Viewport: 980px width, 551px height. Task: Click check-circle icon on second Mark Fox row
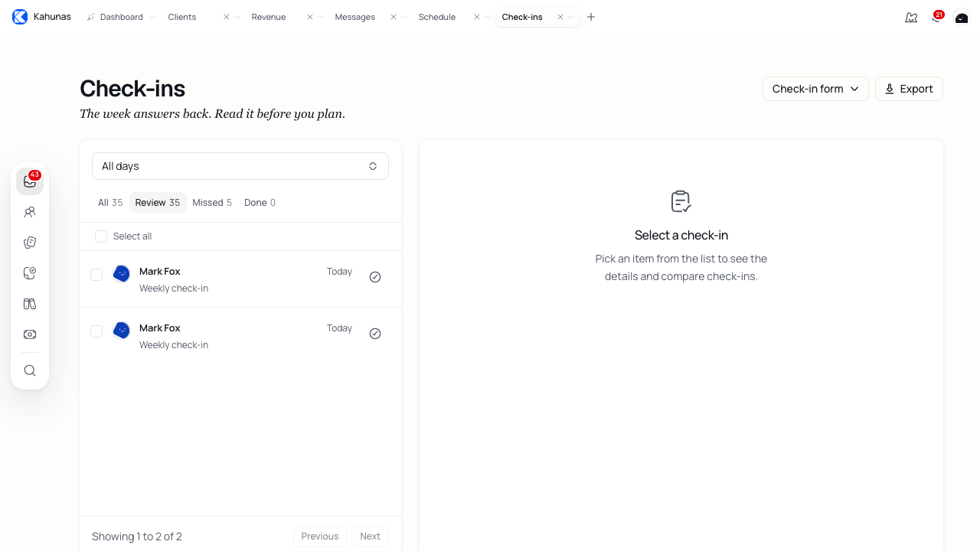point(375,334)
